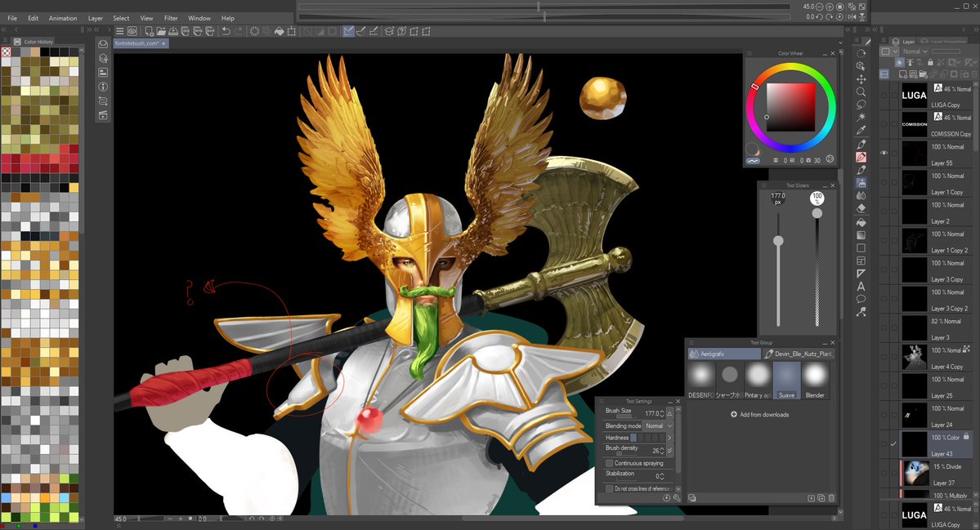Open the Animation menu
Screen dimensions: 980x530
63,18
